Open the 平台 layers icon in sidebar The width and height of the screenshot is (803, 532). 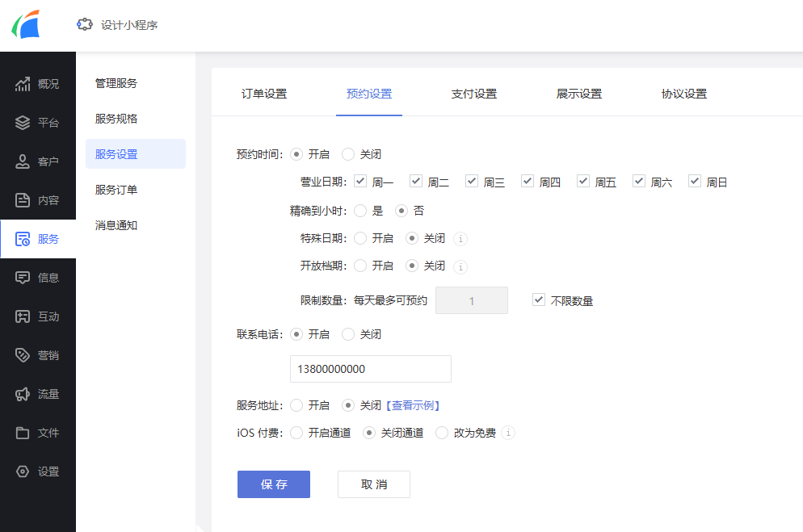[23, 123]
